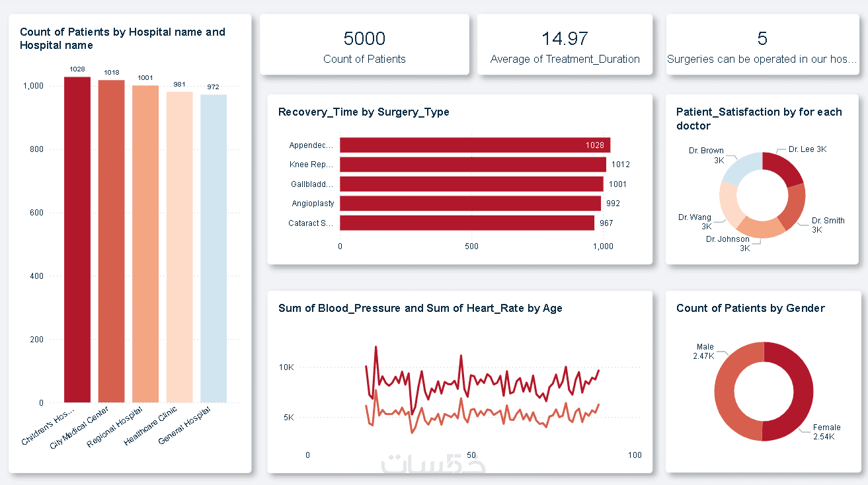Click the Surgeries count card showing 5
The height and width of the screenshot is (485, 868).
point(762,45)
